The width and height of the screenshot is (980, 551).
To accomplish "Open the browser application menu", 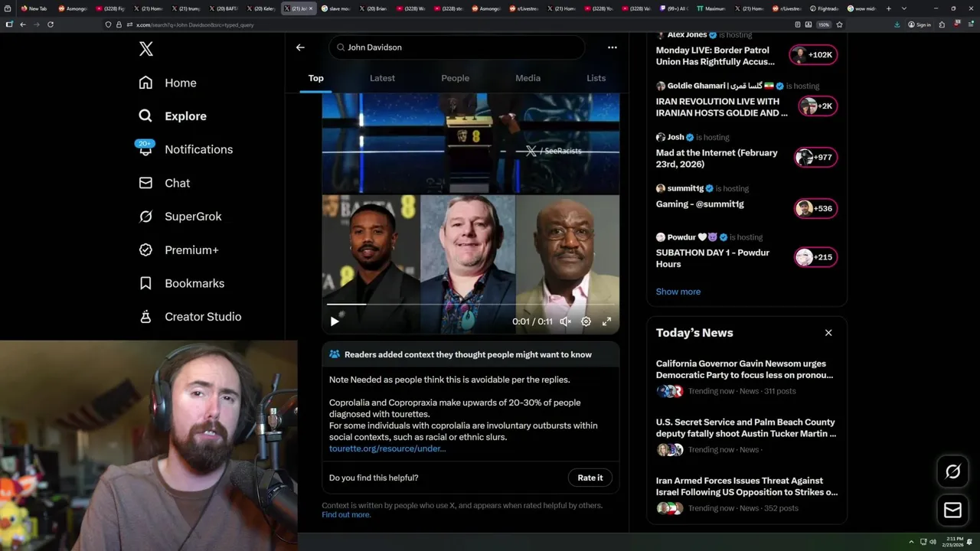I will click(970, 24).
